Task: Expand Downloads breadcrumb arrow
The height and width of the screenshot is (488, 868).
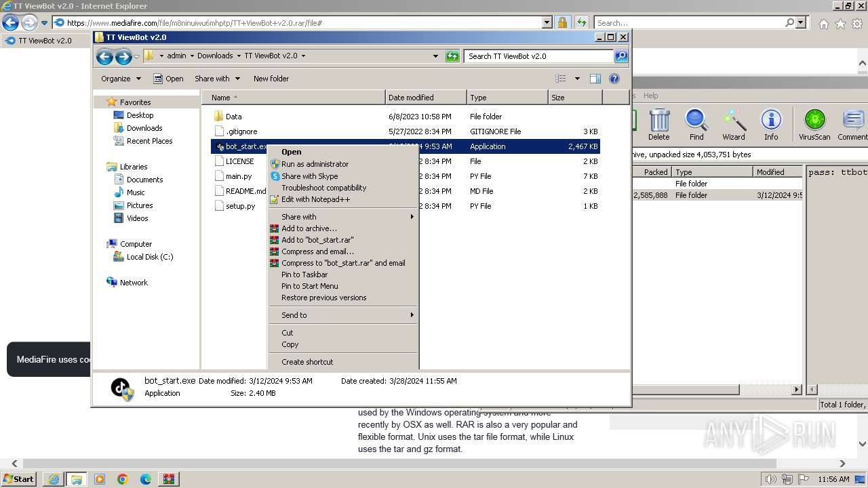Action: pos(238,56)
